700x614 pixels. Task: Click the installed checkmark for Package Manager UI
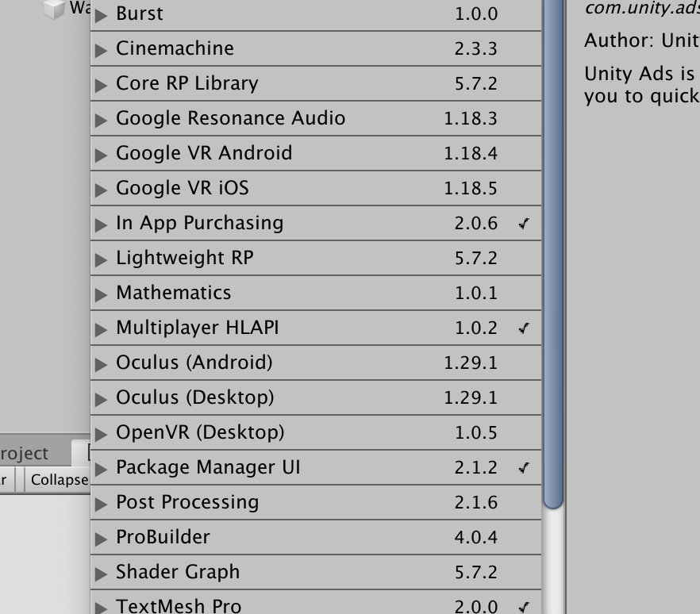tap(524, 468)
